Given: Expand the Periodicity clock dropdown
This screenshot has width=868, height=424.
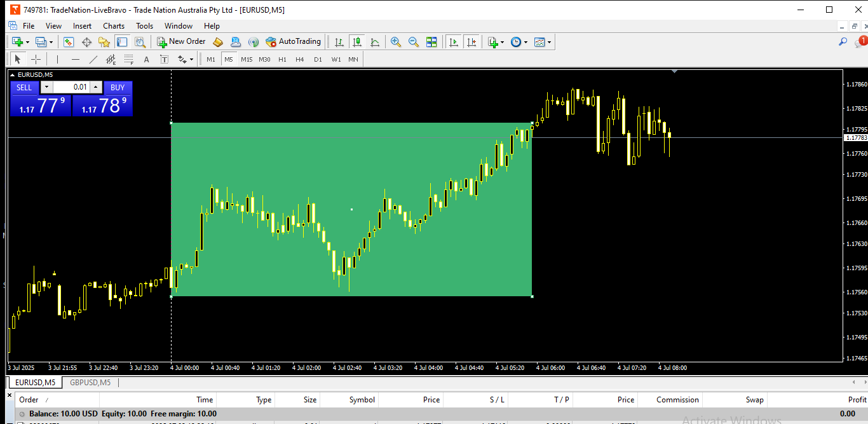Looking at the screenshot, I should click(x=526, y=43).
